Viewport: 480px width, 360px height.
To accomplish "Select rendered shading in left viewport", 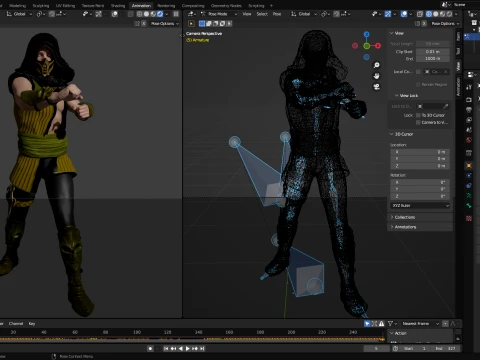I will [160, 14].
